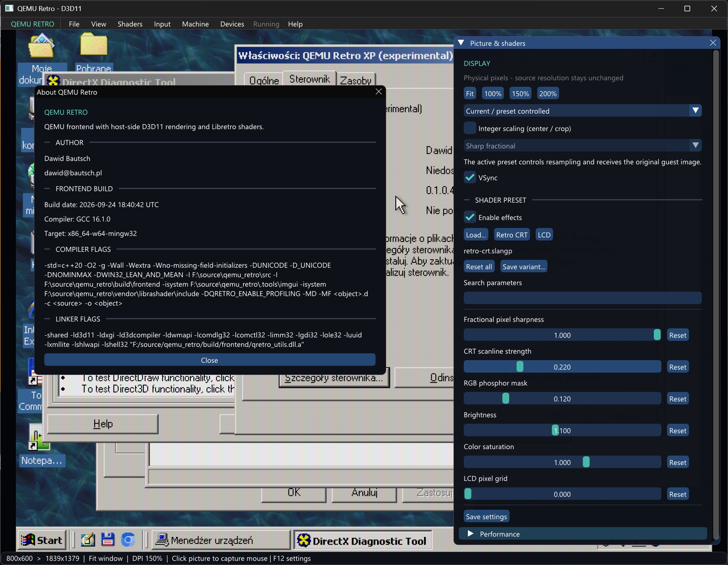Select DirectX Diagnostic Tool taskbar item
This screenshot has height=565, width=728.
coord(363,540)
